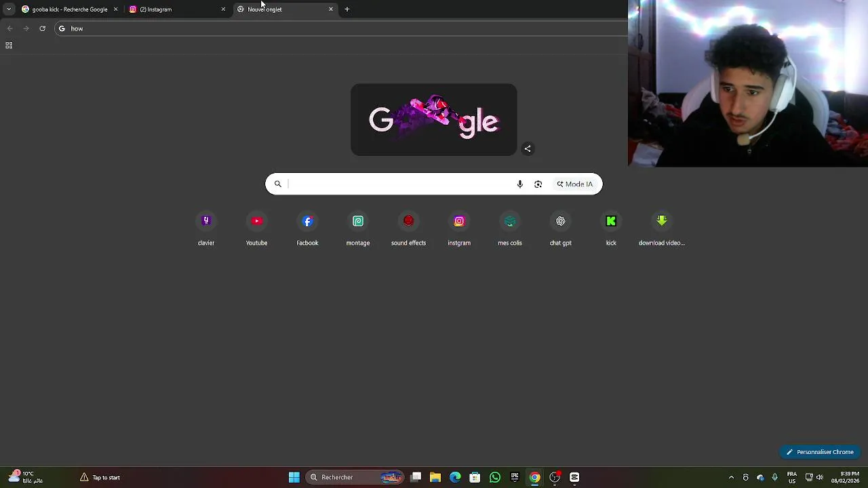
Task: Close the Instagram tab
Action: [223, 9]
